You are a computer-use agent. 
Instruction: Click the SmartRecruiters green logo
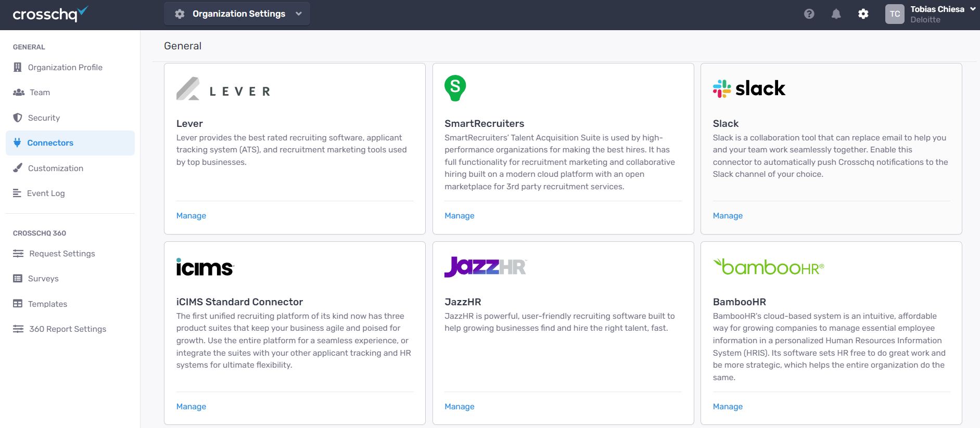point(455,88)
